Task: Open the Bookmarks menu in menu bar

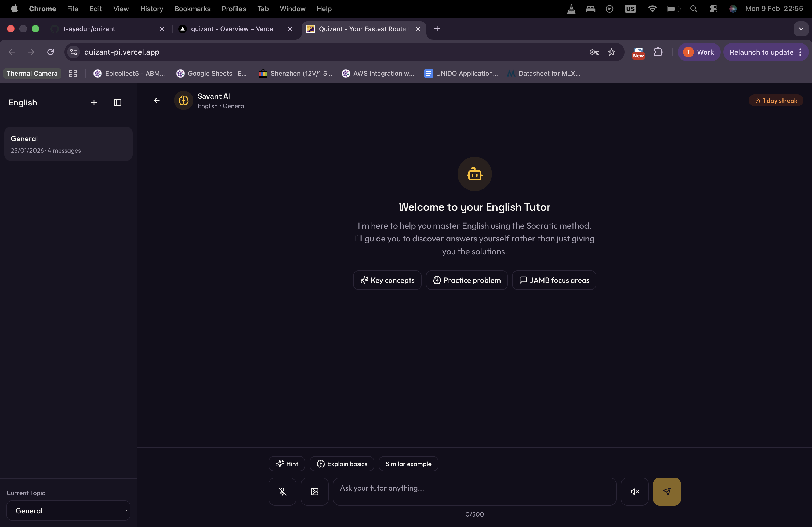Action: pos(192,9)
